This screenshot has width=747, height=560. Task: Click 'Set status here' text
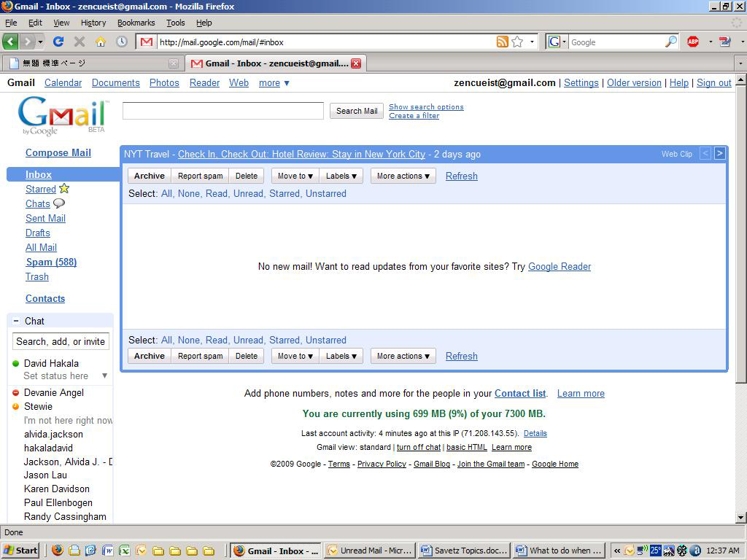click(55, 376)
